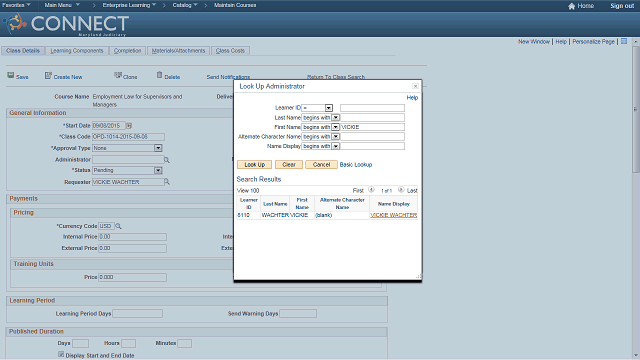This screenshot has height=360, width=640.
Task: Open the Currency Code lookup magnifier
Action: pos(118,226)
